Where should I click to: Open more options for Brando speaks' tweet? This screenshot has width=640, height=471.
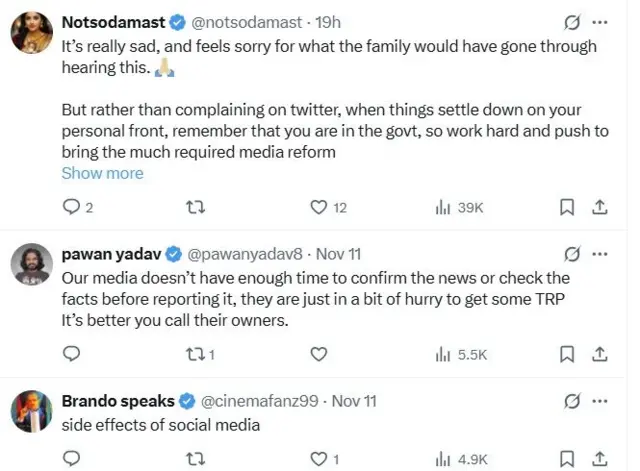600,400
